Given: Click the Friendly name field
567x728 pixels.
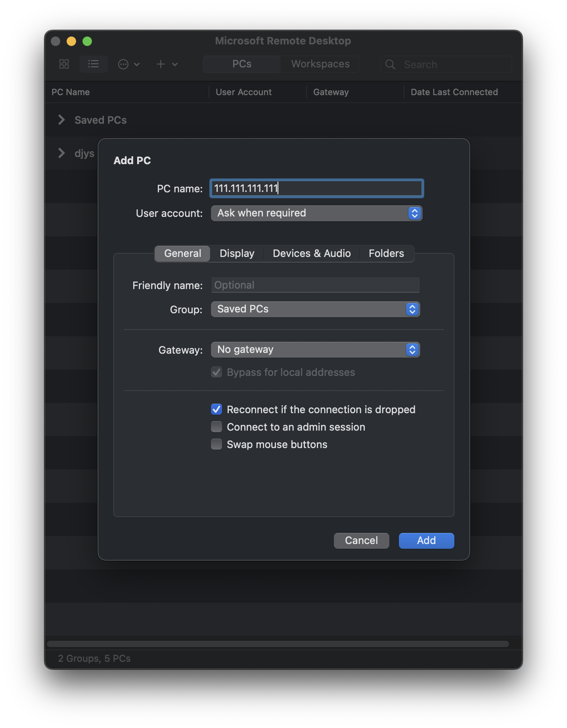Looking at the screenshot, I should tap(315, 285).
